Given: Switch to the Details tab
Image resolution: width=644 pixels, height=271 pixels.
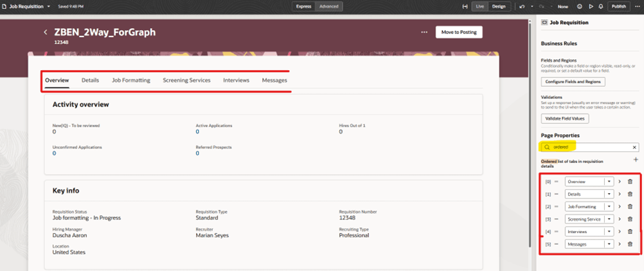Looking at the screenshot, I should point(90,80).
